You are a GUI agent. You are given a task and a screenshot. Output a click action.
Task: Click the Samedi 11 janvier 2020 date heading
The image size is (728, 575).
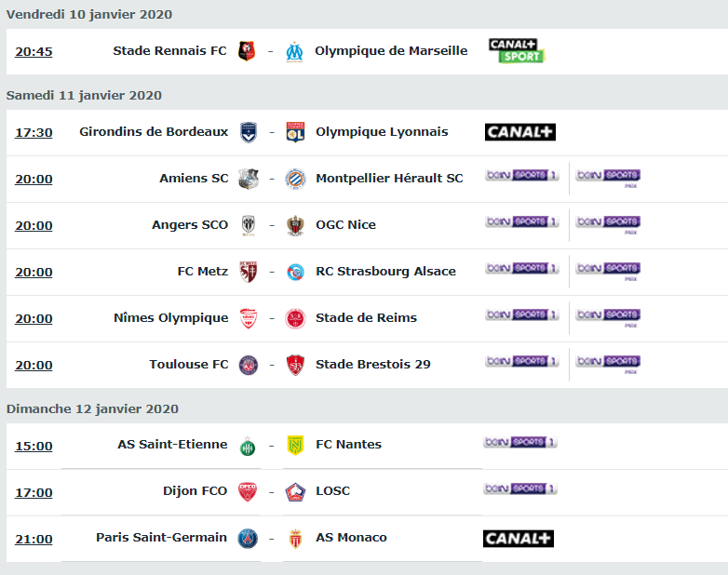pyautogui.click(x=84, y=95)
